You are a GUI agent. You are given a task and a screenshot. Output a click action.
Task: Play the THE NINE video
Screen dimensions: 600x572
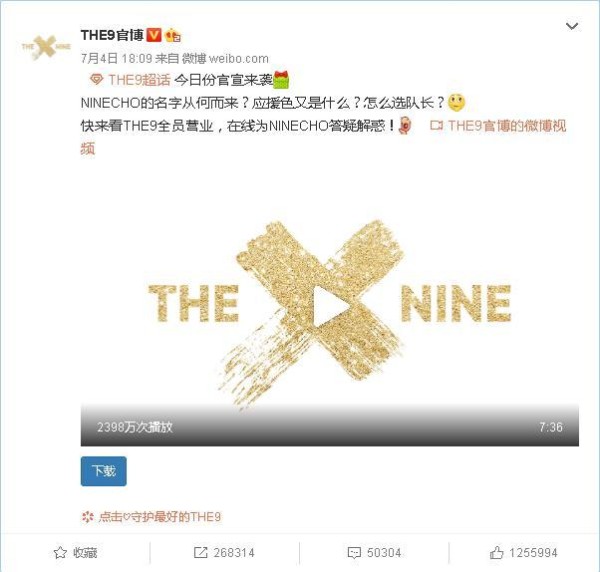(x=329, y=307)
